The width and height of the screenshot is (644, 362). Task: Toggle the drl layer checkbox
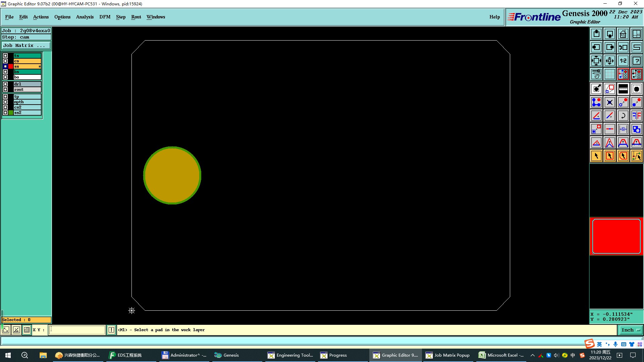(x=5, y=84)
